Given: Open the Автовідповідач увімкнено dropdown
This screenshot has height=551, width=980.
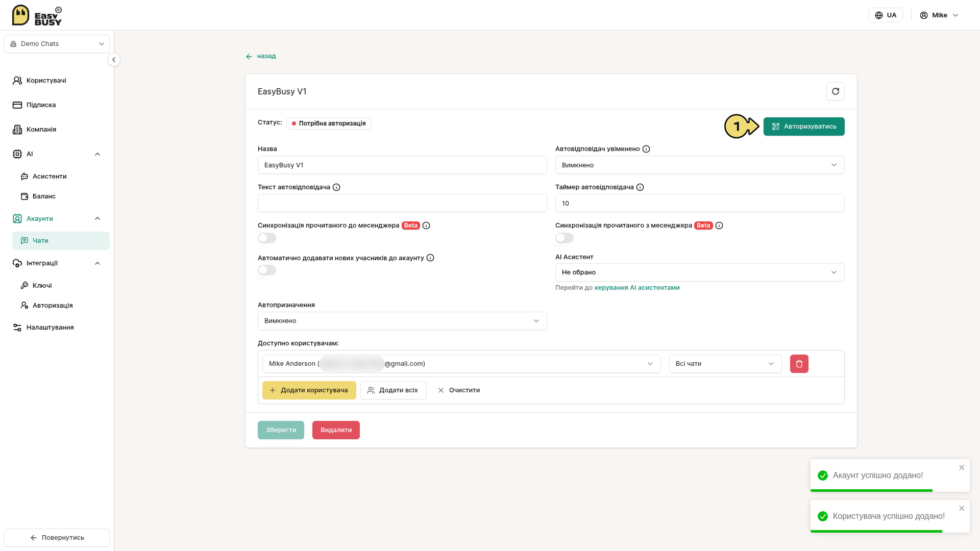Looking at the screenshot, I should tap(700, 165).
